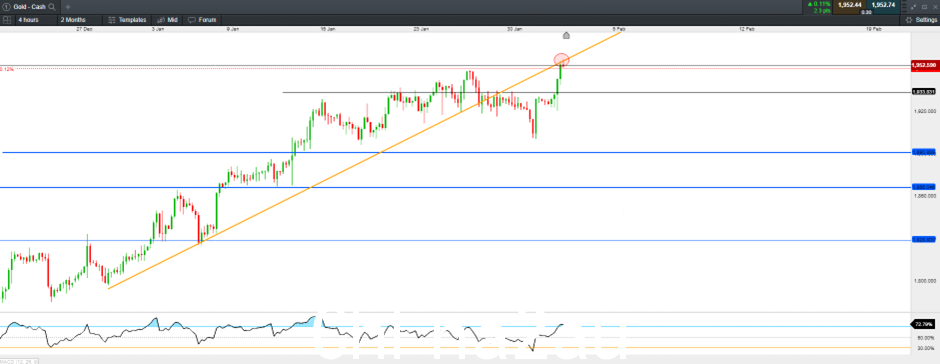Add a new chart tab with plus

click(x=68, y=7)
